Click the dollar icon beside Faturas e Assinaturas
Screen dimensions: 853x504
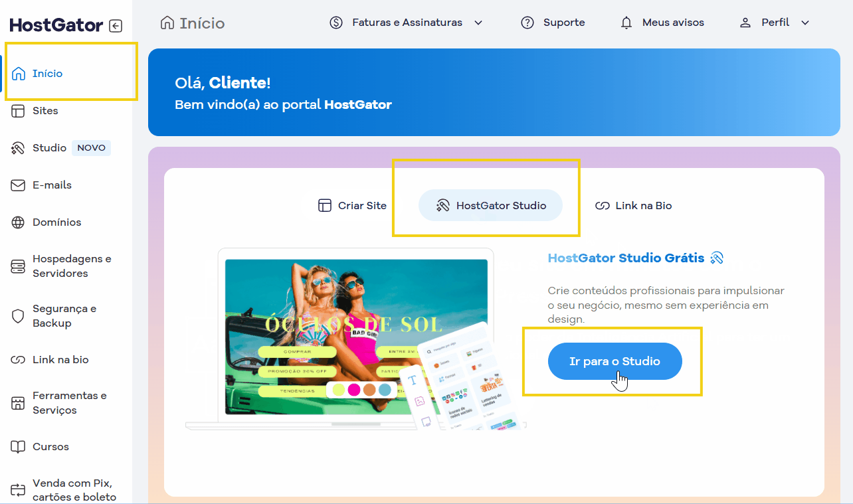tap(336, 23)
